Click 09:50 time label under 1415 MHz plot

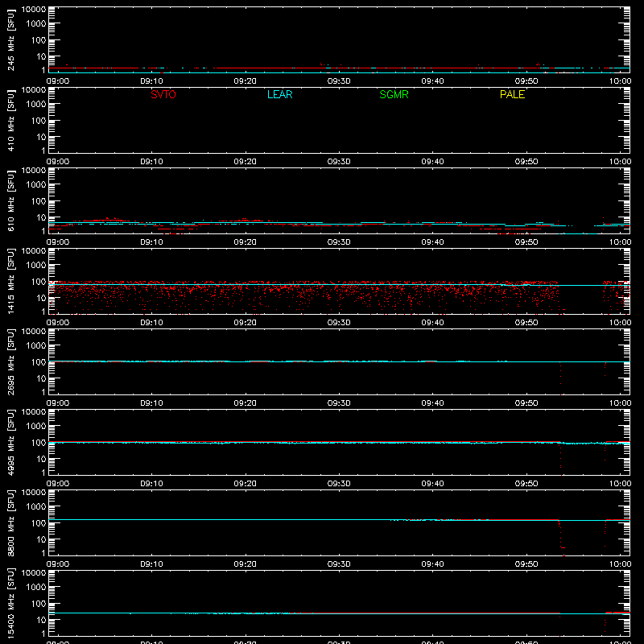click(x=526, y=323)
